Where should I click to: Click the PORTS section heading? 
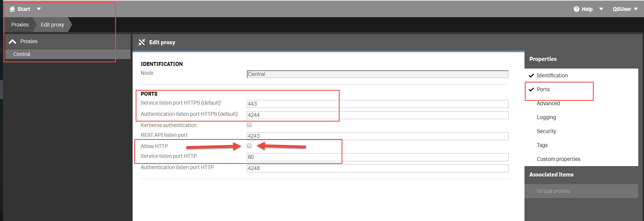click(149, 94)
